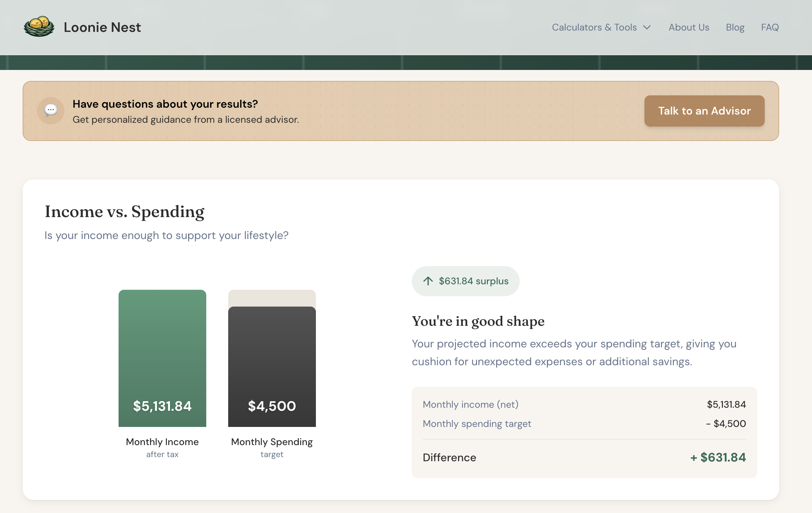Click the 'Monthly Income' bar caption
812x513 pixels.
coord(162,442)
